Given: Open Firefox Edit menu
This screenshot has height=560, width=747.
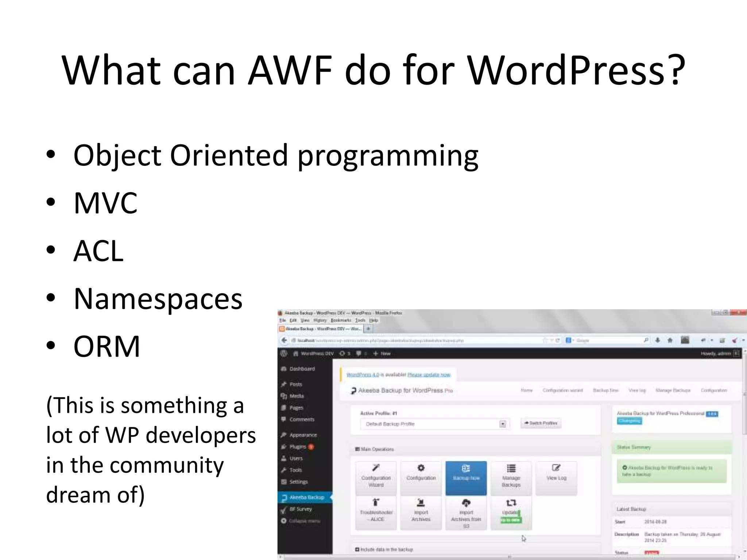Looking at the screenshot, I should tap(293, 320).
